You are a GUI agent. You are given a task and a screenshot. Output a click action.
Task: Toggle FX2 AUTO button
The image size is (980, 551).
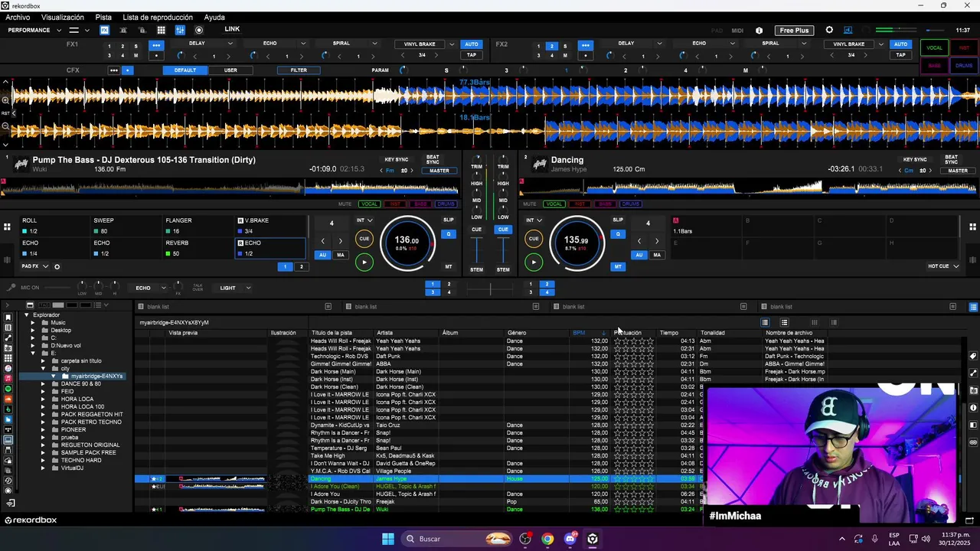(x=900, y=44)
